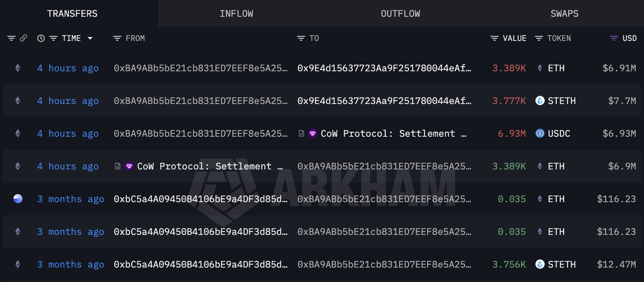Open the TIME sort order dropdown arrow
The image size is (644, 282).
pos(90,38)
